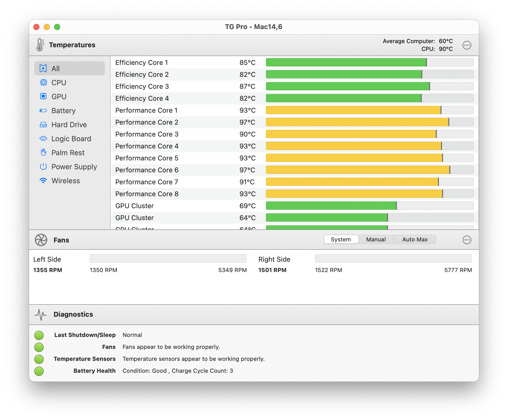Click the Hard Drive icon
The width and height of the screenshot is (508, 420).
tap(43, 124)
